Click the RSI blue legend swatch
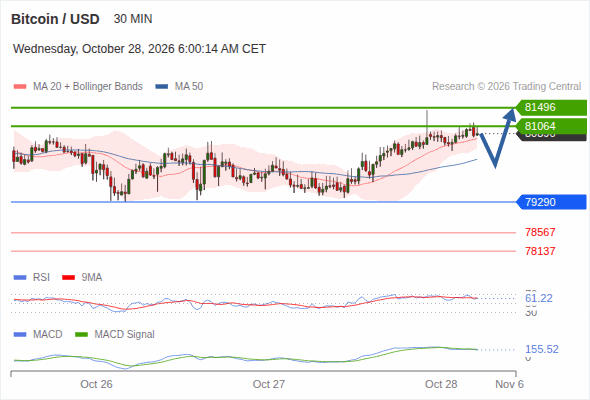The height and width of the screenshot is (400, 590). pos(20,278)
